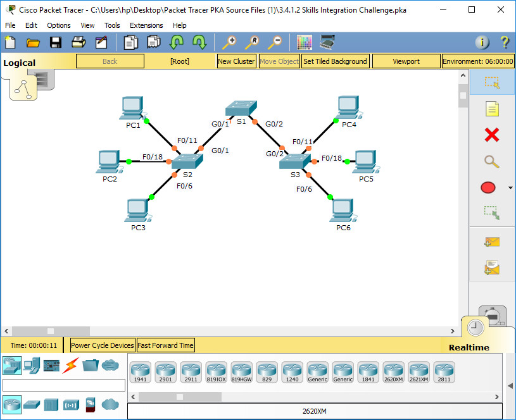Click switch S3 in topology
Screen dimensions: 516x420
(x=295, y=161)
